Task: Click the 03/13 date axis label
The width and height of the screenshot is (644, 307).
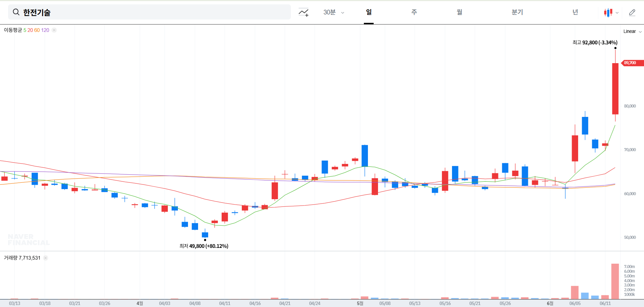Action: point(14,303)
